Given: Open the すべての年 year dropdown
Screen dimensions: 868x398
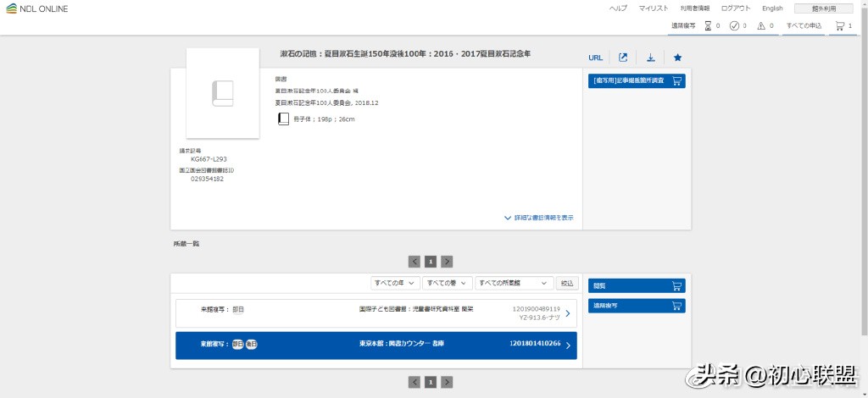Looking at the screenshot, I should pos(395,283).
